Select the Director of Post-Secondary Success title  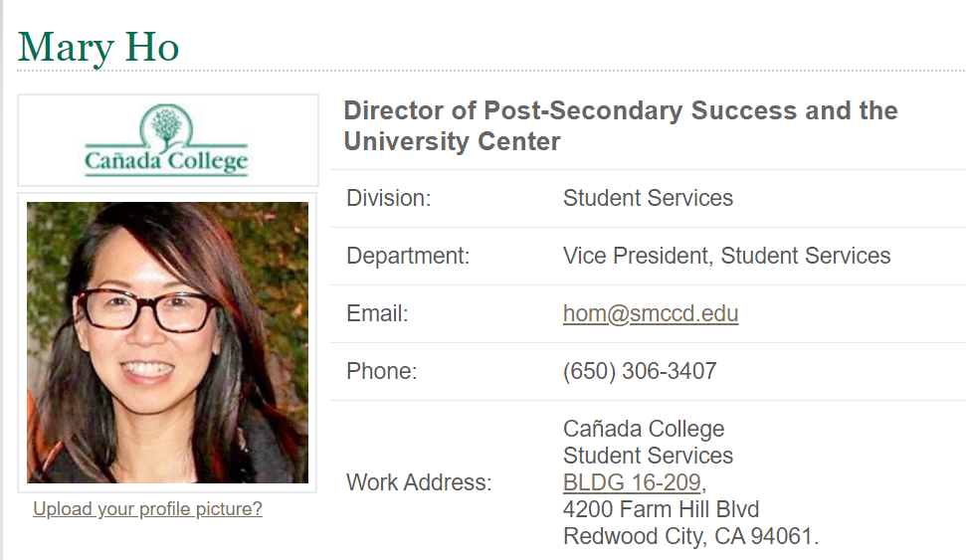(x=620, y=126)
